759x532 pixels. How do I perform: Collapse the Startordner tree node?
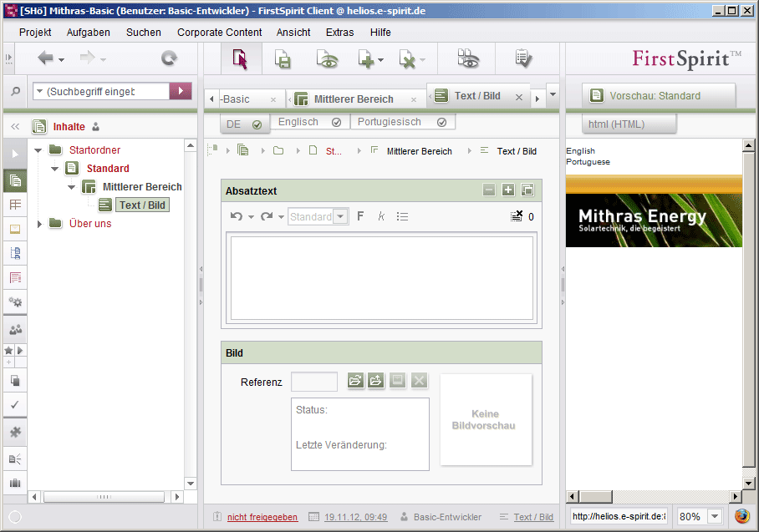[x=38, y=150]
